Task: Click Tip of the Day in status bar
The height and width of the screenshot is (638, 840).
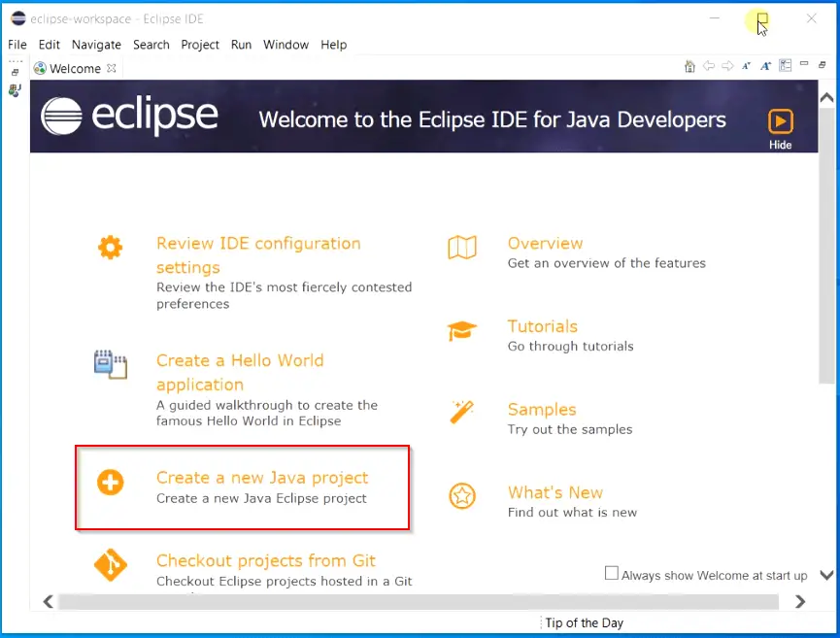Action: (x=584, y=623)
